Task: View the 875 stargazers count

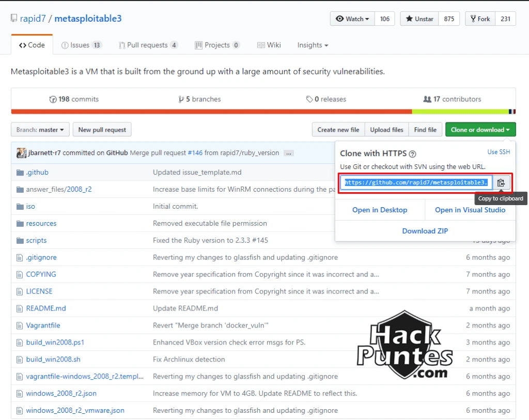Action: tap(449, 19)
